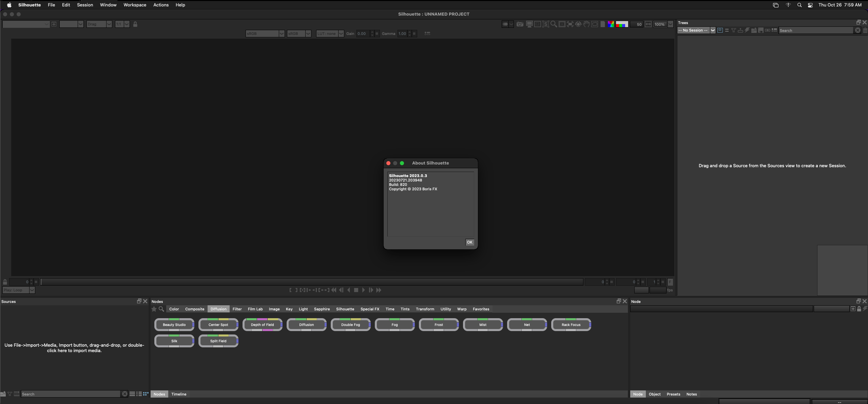
Task: Click the Depth of Field node
Action: tap(263, 324)
